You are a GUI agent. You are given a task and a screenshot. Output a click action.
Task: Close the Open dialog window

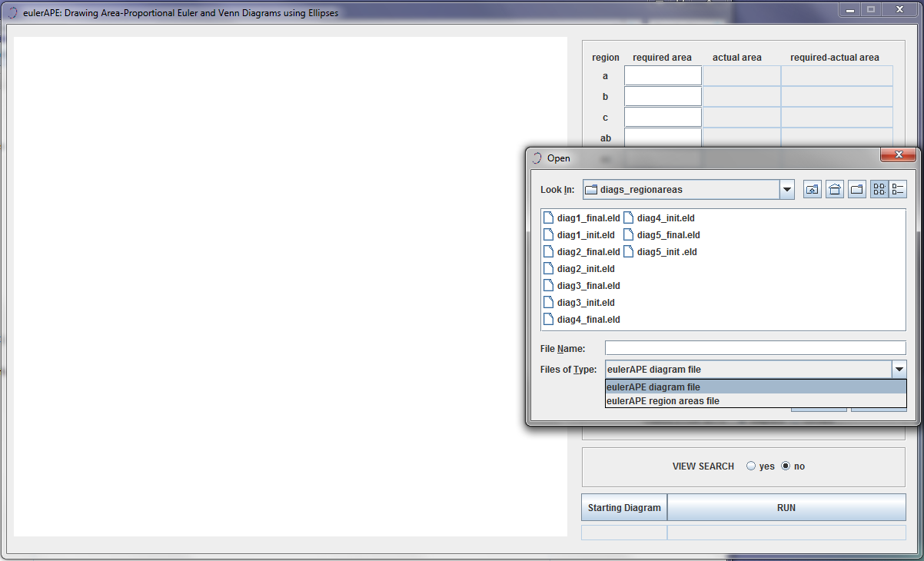point(899,155)
